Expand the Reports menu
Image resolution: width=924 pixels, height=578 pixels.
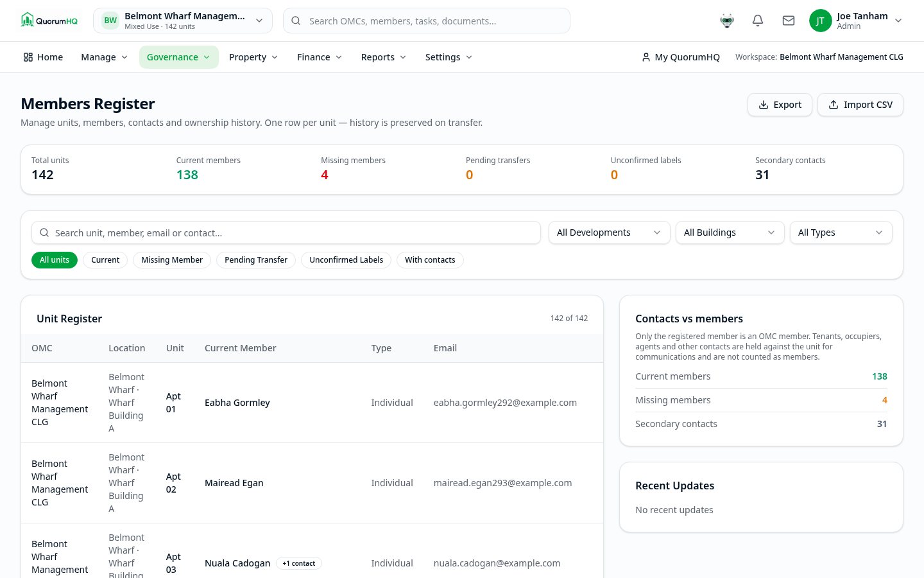click(x=384, y=57)
